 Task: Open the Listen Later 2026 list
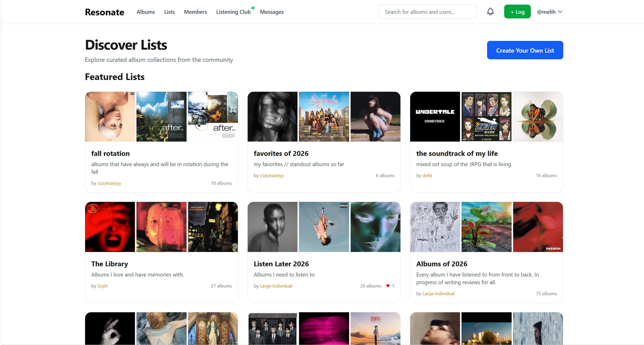(x=281, y=264)
